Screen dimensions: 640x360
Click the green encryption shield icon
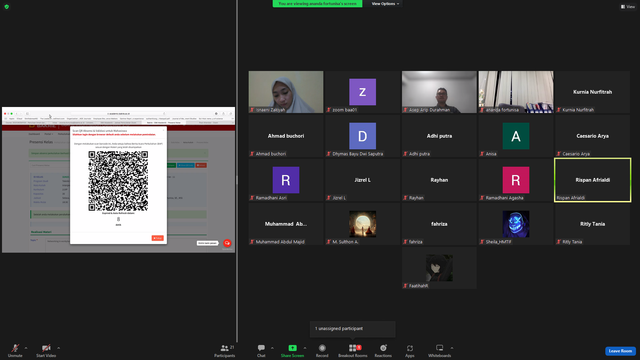7,7
